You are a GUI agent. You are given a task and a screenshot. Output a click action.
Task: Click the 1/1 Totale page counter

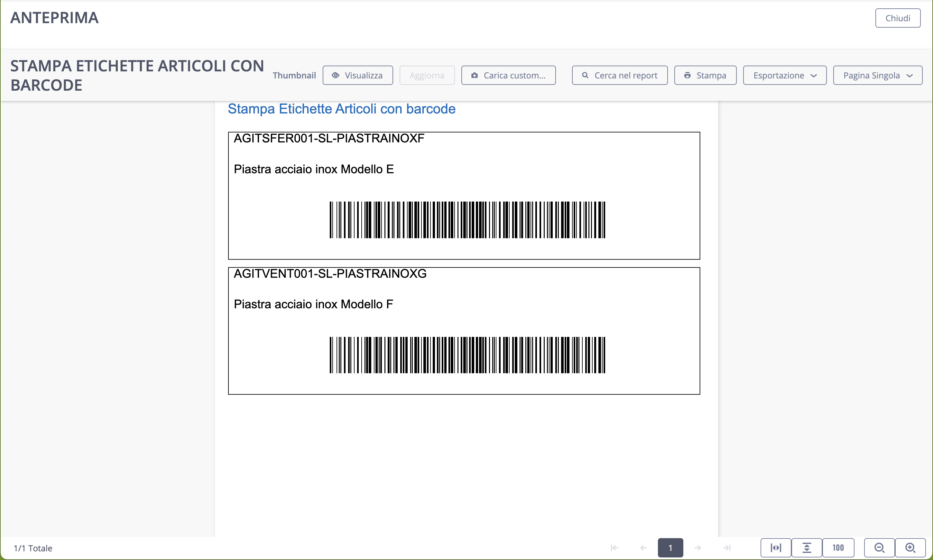coord(33,548)
